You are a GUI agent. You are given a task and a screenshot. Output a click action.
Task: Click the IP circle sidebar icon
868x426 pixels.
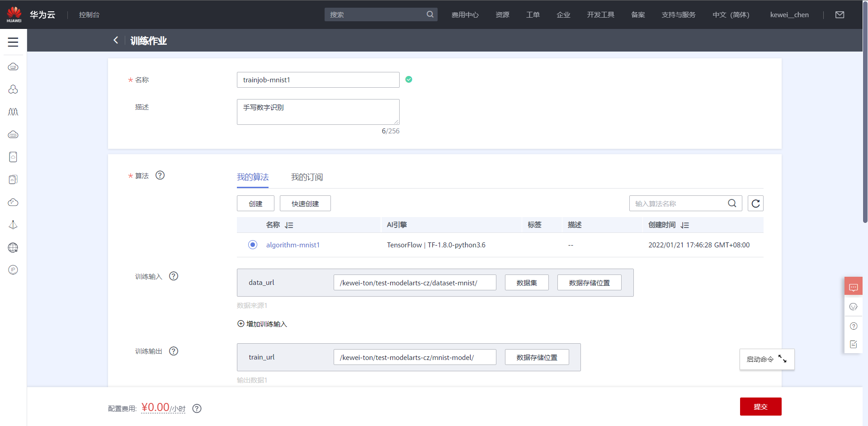(13, 270)
